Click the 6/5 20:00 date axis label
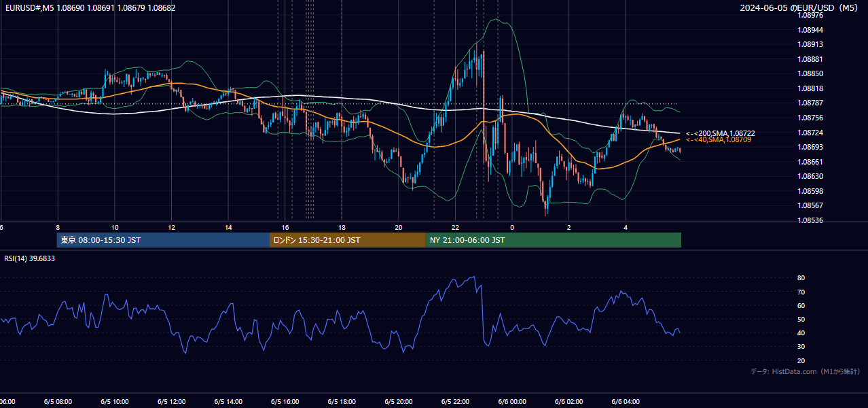The image size is (868, 408). (398, 402)
